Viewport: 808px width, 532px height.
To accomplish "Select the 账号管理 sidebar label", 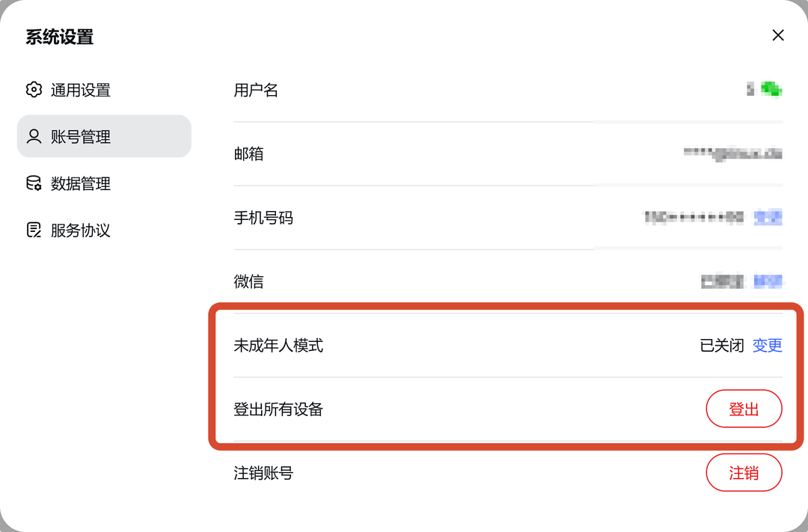I will pos(80,137).
